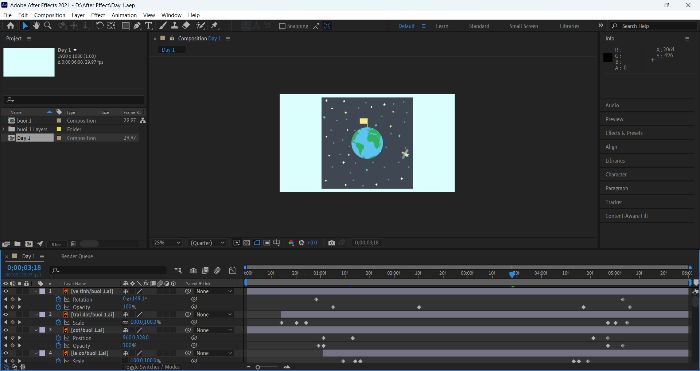The width and height of the screenshot is (700, 371).
Task: Open the Character panel
Action: click(x=616, y=175)
